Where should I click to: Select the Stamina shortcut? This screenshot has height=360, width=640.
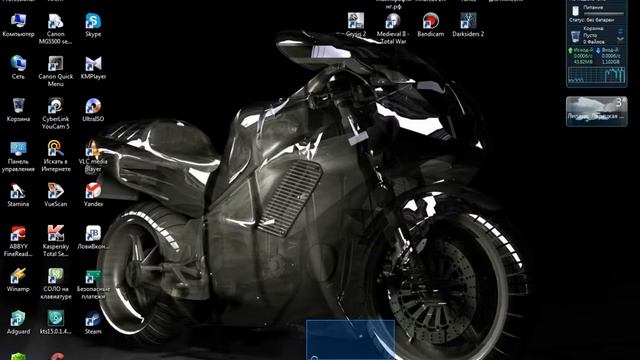click(x=18, y=195)
